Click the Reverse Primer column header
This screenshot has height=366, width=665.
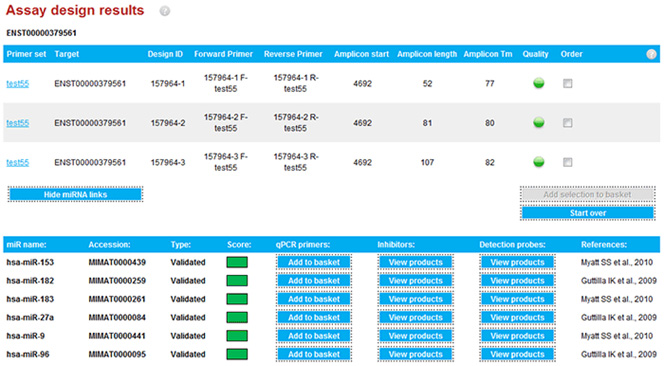click(x=293, y=54)
